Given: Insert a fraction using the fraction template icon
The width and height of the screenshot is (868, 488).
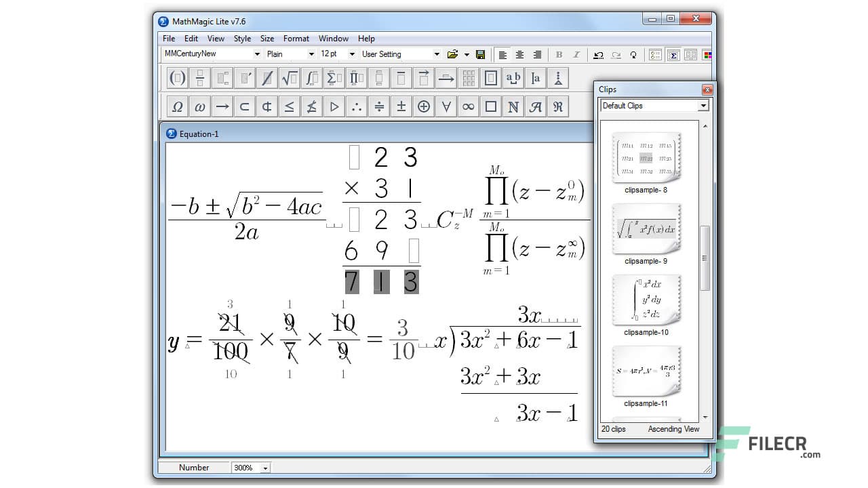Looking at the screenshot, I should coord(199,78).
